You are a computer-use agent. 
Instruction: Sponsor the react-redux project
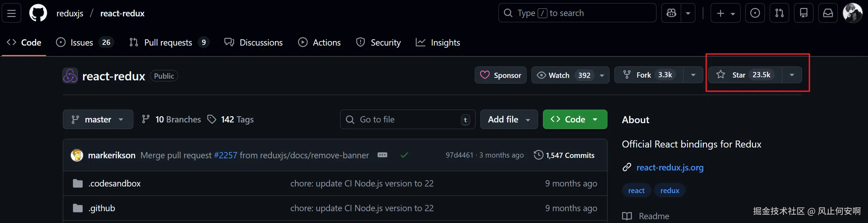(x=501, y=75)
